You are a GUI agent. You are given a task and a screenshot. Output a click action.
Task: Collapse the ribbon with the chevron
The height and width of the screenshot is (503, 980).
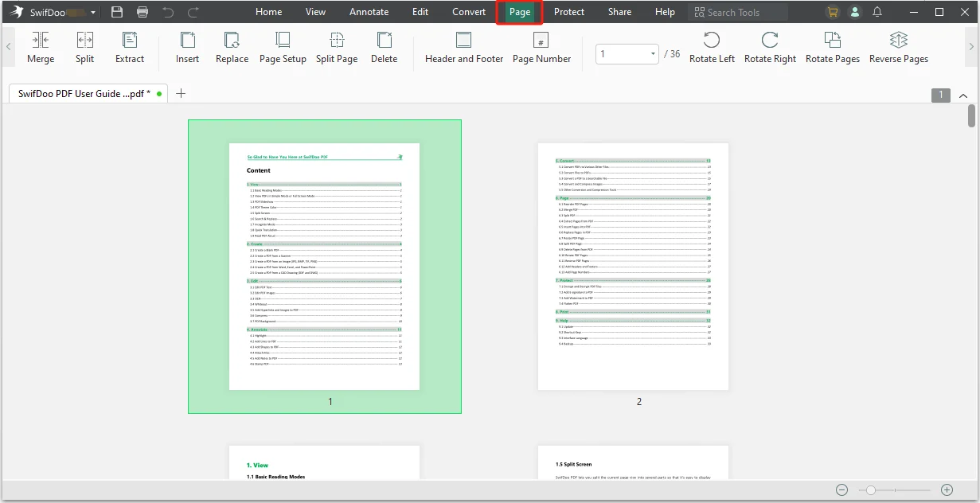(x=963, y=96)
